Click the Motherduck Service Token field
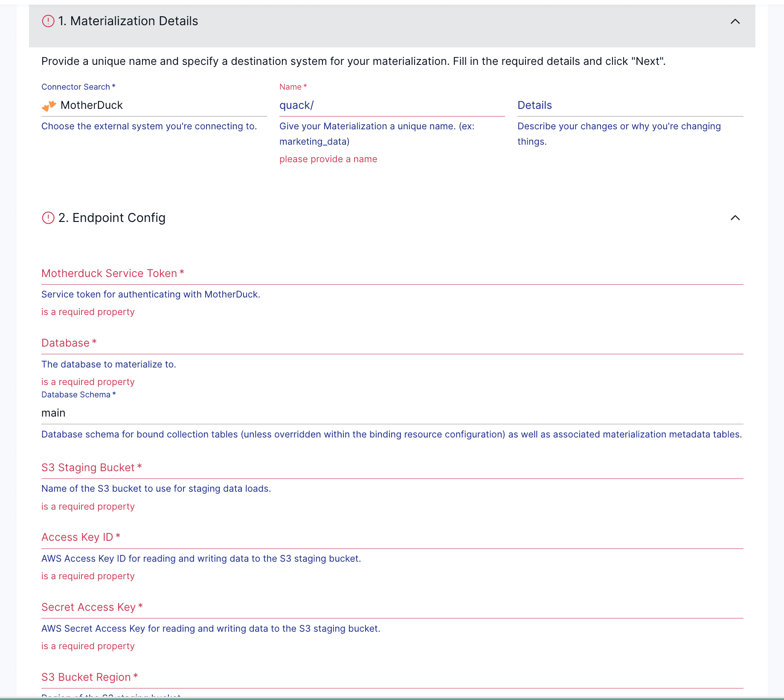Screen dimensions: 784x700 click(x=392, y=274)
